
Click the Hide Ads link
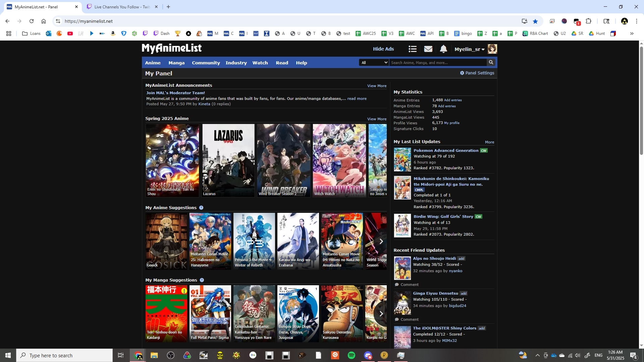pos(383,49)
